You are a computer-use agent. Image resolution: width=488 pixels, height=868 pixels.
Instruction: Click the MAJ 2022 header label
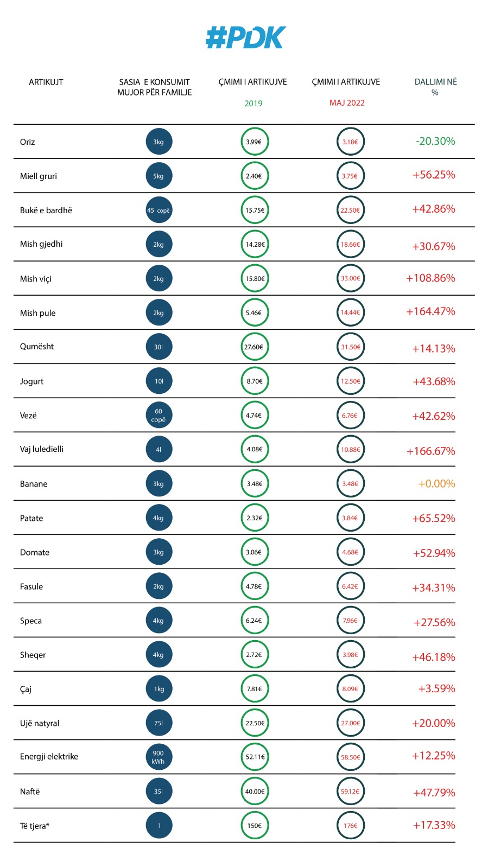(x=347, y=103)
